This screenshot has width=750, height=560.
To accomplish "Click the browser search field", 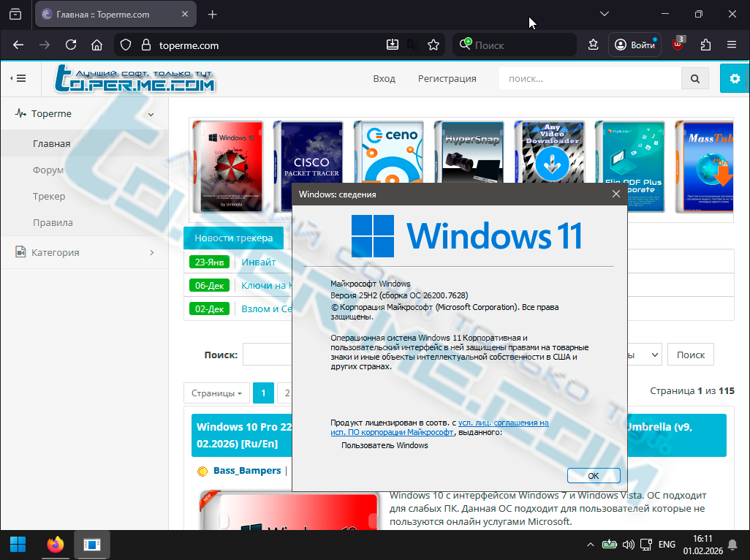I will point(514,45).
